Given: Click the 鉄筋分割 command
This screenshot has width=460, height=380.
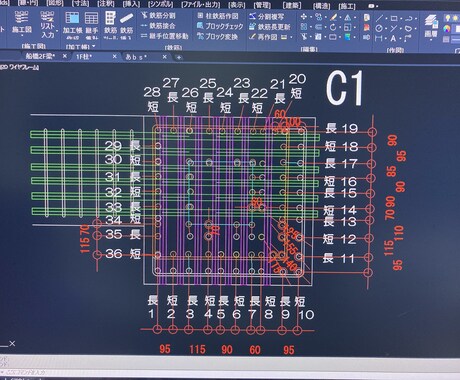Looking at the screenshot, I should 158,16.
